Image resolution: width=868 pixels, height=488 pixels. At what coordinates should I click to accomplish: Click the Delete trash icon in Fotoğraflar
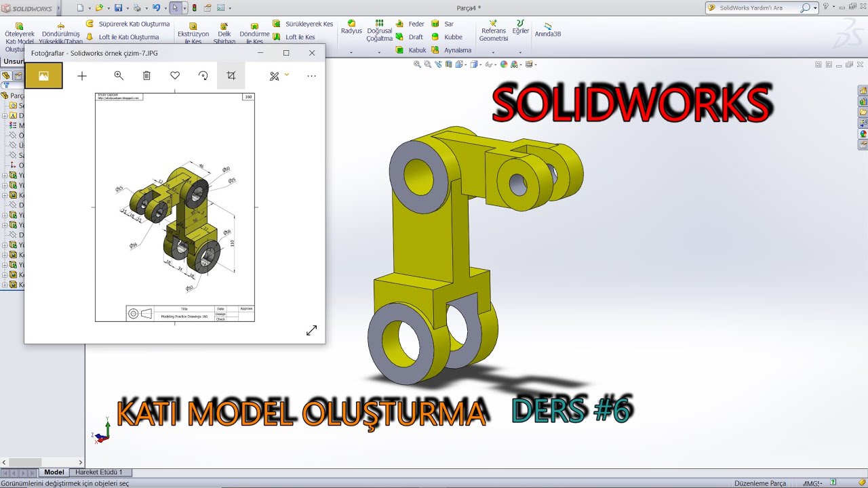pos(146,76)
